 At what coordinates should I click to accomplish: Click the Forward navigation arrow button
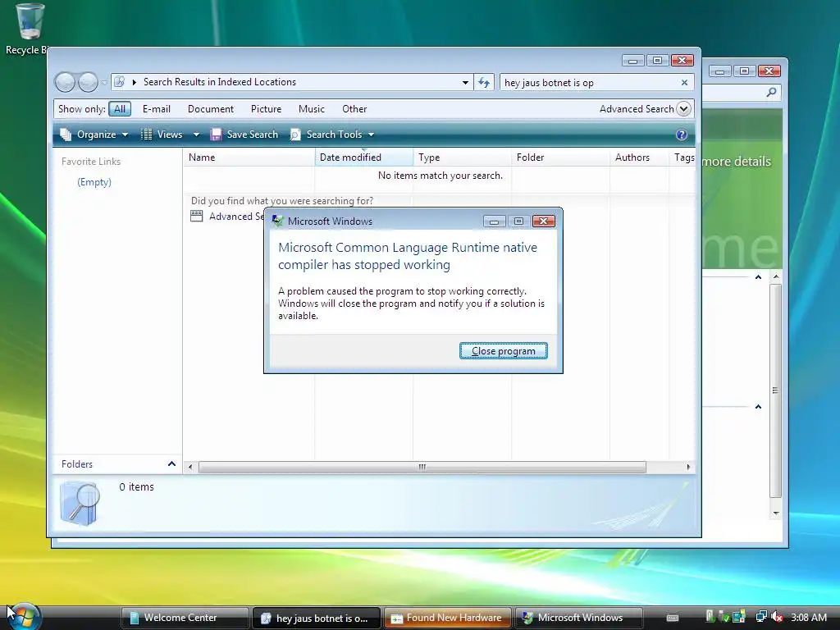click(x=88, y=82)
